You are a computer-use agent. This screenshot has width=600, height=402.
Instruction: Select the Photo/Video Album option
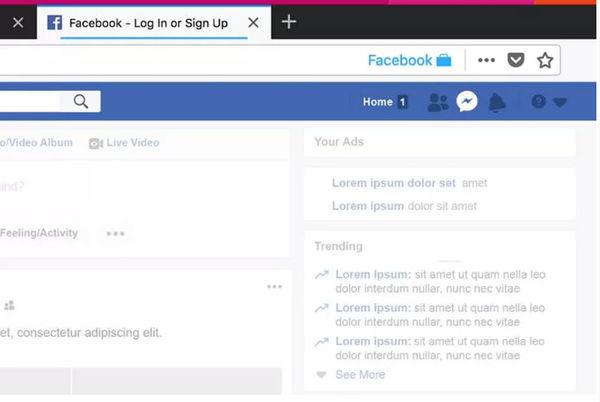[36, 143]
